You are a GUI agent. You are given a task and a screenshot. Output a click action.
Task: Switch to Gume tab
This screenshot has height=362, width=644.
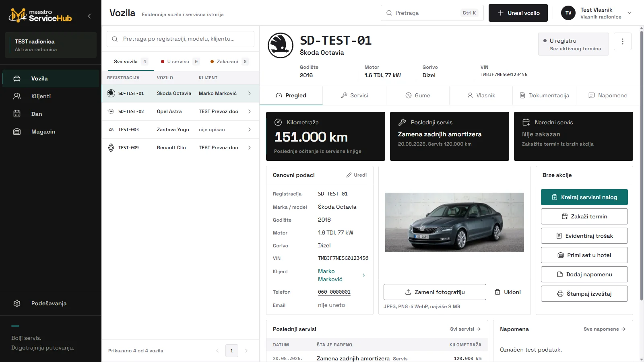coord(418,96)
